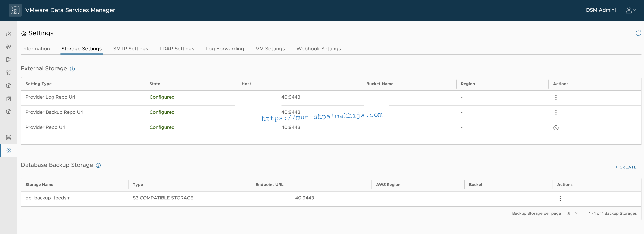Click the VMware Data Services Manager logo
This screenshot has width=644, height=234.
(x=15, y=10)
